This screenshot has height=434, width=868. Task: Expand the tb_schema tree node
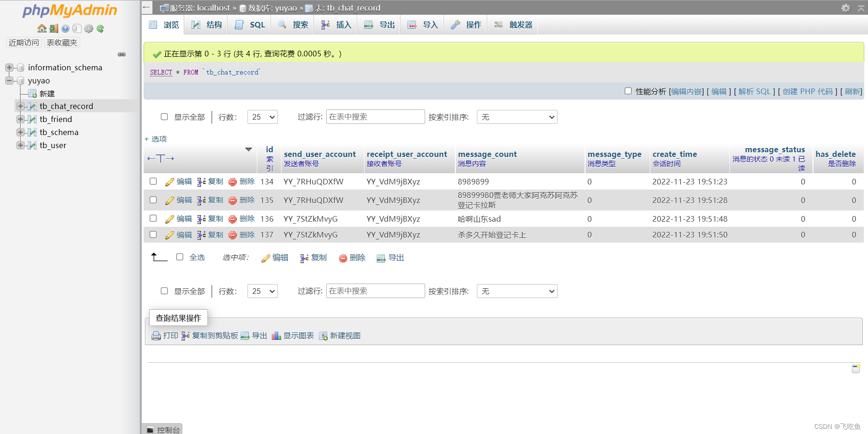pyautogui.click(x=20, y=132)
